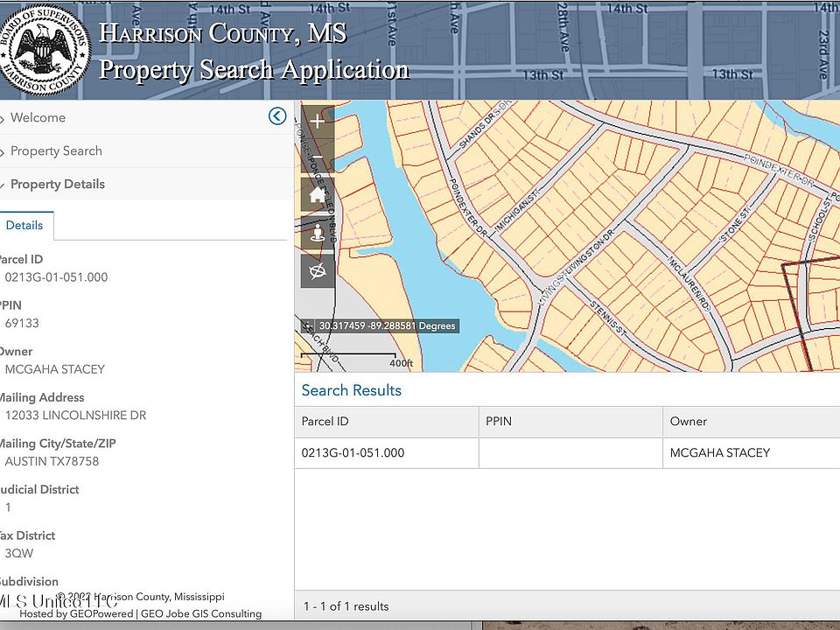Zoom in on the map
Viewport: 840px width, 630px height.
pos(317,122)
